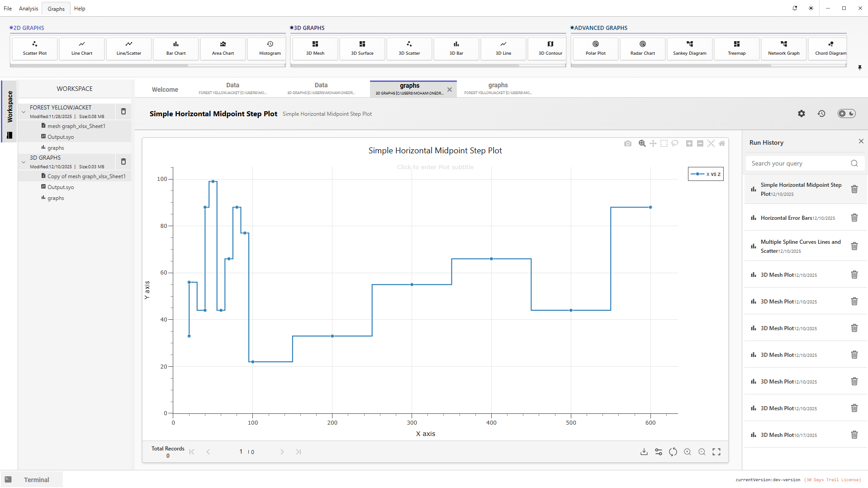Collapse the 3D GRAPHS workspace node
The height and width of the screenshot is (488, 868).
(24, 162)
